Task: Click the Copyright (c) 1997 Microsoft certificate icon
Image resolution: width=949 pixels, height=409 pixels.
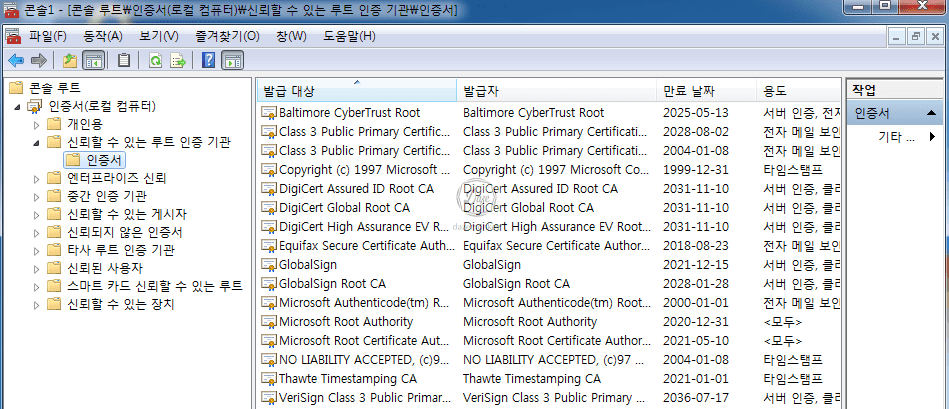Action: click(269, 170)
